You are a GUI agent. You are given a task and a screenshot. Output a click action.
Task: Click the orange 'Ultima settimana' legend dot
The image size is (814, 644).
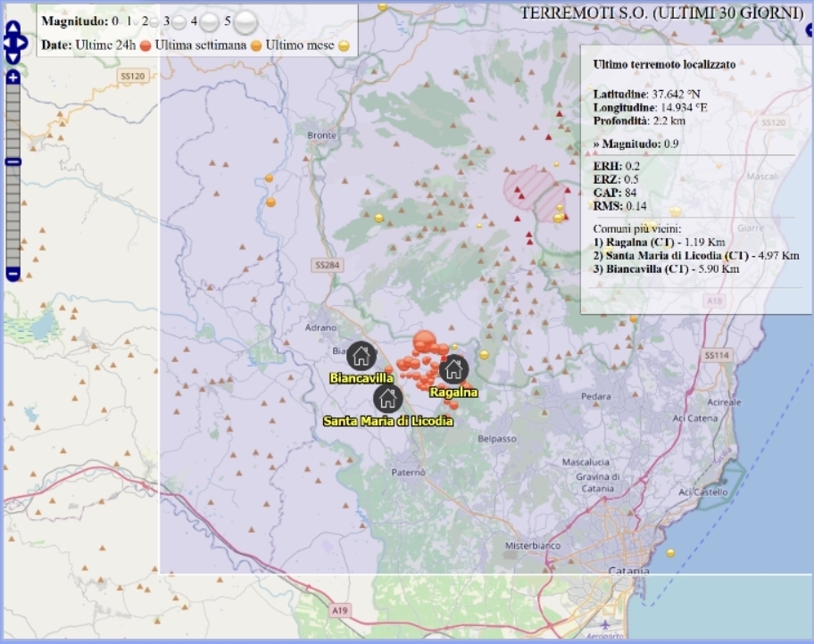[256, 45]
